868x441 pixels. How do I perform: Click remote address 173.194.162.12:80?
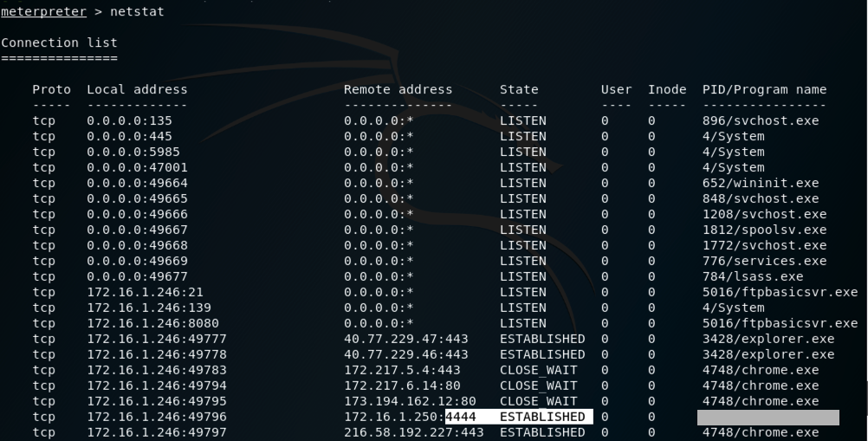point(410,401)
